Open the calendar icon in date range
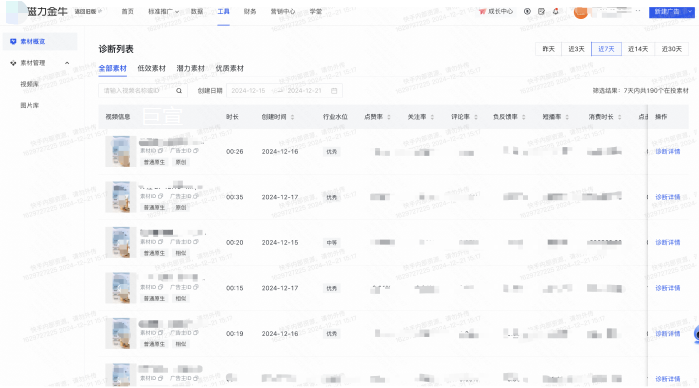 [x=334, y=91]
